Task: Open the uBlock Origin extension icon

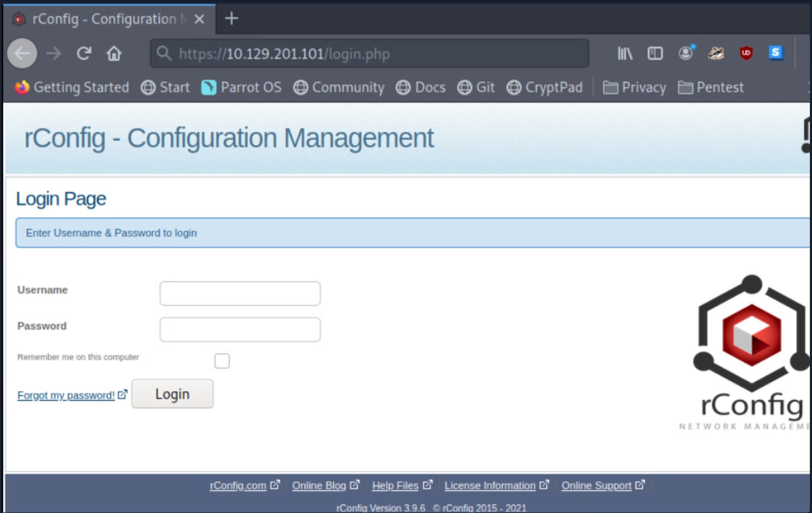Action: click(746, 53)
